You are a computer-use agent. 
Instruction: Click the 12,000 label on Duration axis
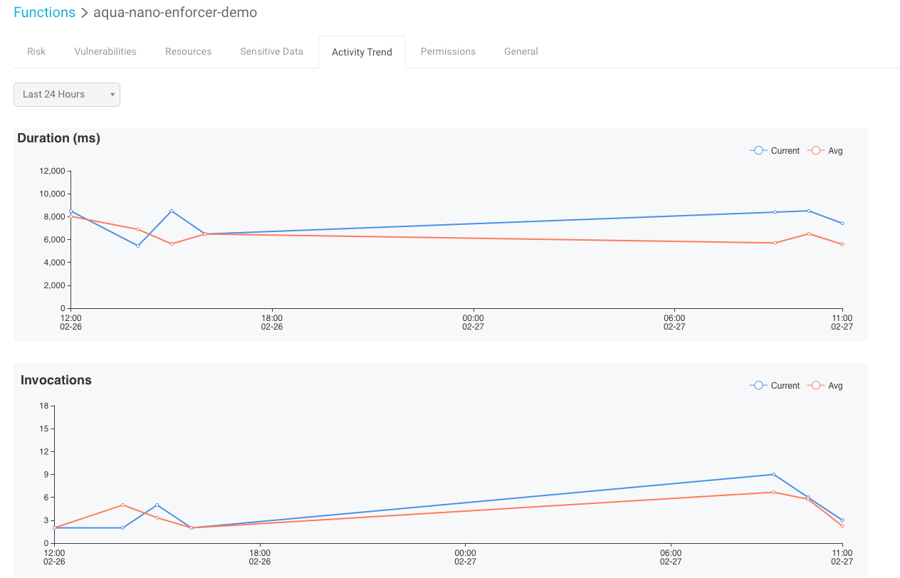click(x=52, y=171)
